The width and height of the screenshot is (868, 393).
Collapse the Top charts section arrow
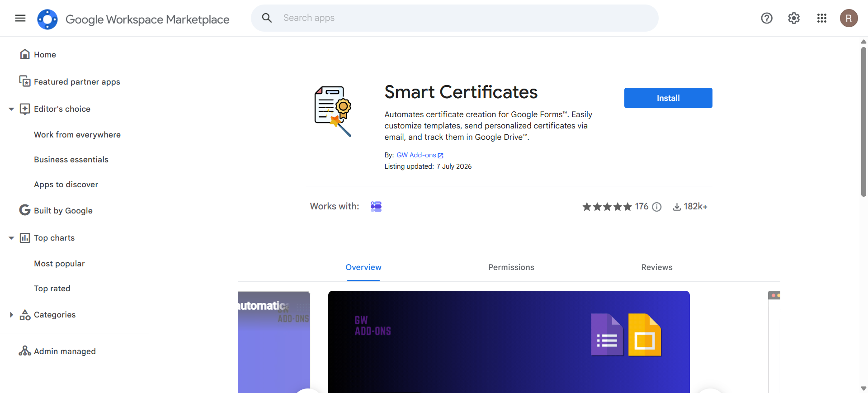coord(11,238)
